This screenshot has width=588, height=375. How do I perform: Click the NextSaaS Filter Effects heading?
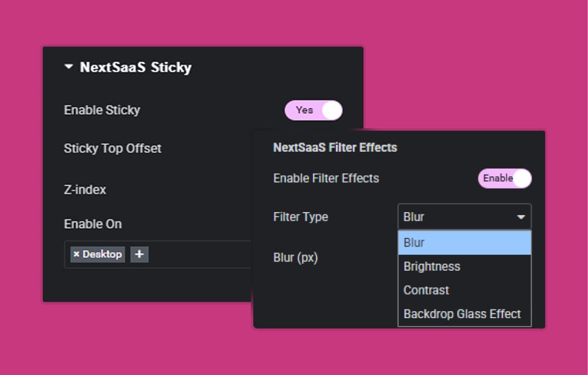click(335, 147)
